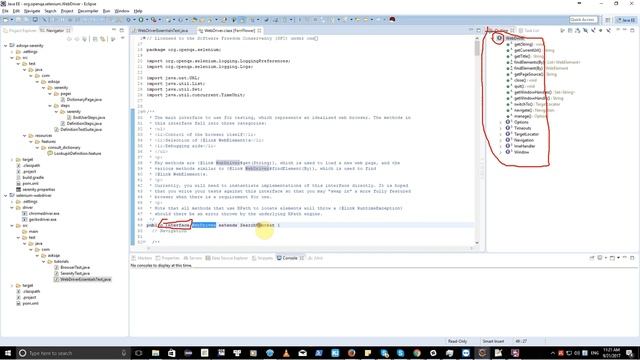
Task: Expand the Navigation interface in Outline
Action: 501,140
